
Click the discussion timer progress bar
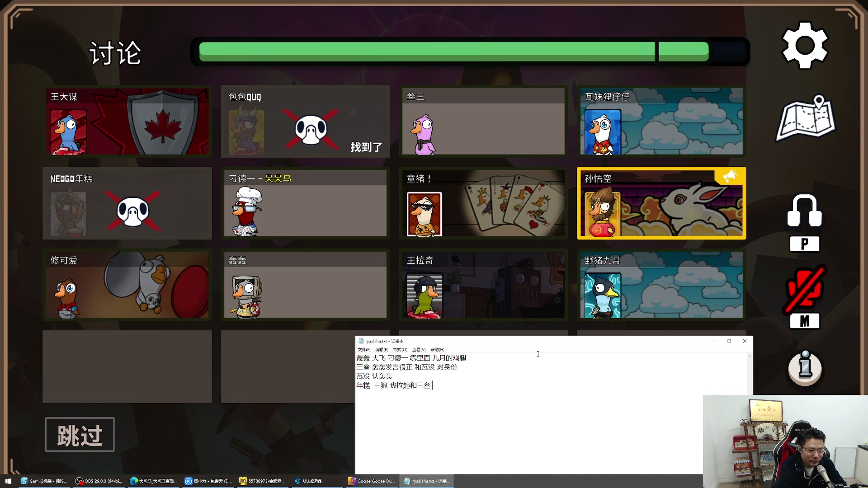[x=470, y=52]
